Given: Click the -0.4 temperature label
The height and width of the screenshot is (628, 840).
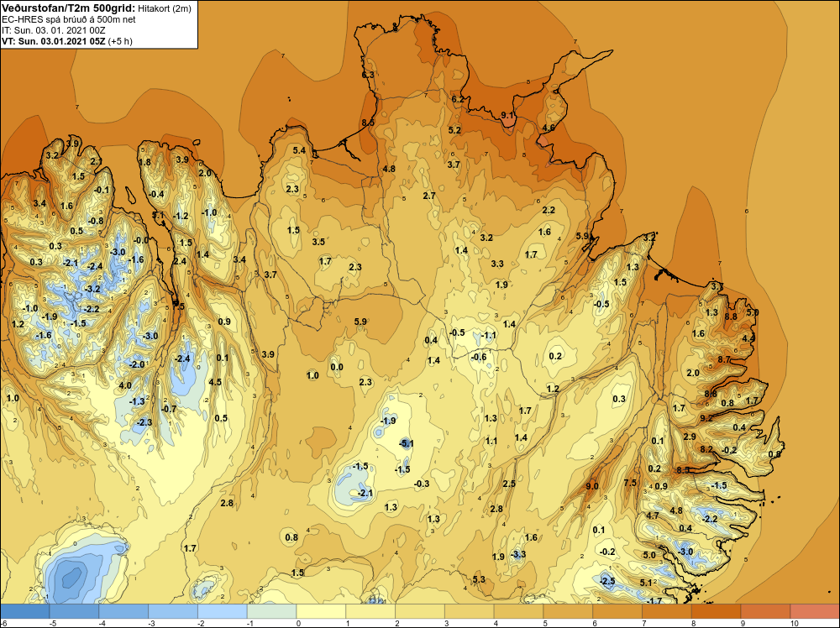Looking at the screenshot, I should pos(156,194).
